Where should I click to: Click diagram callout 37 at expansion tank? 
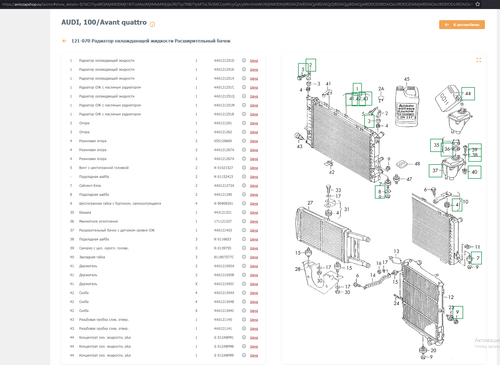point(435,170)
